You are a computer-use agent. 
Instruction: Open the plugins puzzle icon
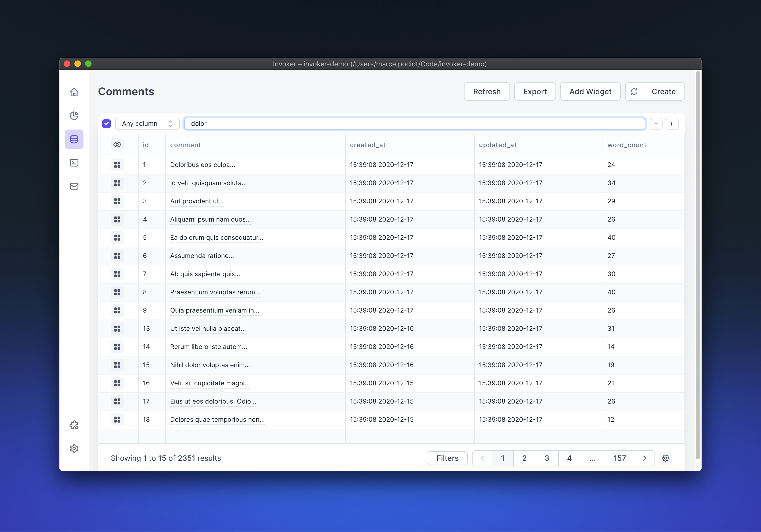pos(74,425)
